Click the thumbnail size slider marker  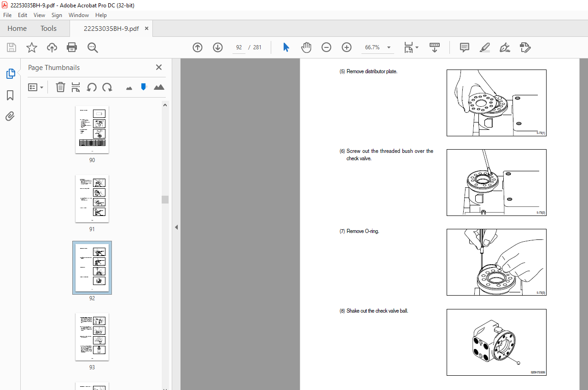[x=144, y=87]
